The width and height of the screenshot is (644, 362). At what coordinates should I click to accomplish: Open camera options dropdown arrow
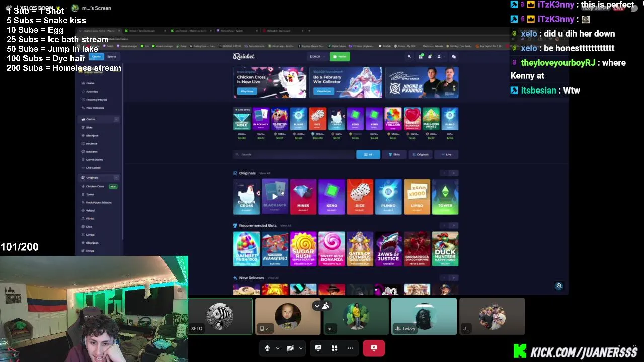pos(300,348)
